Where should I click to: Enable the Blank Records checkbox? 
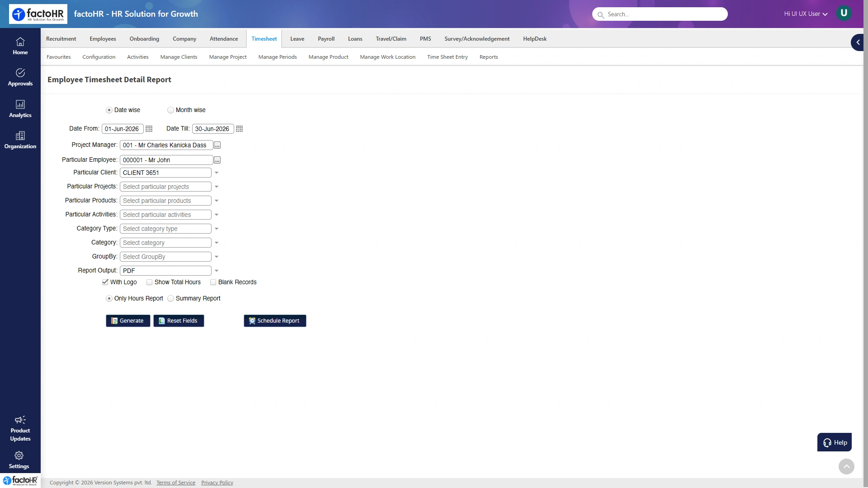[x=213, y=282]
